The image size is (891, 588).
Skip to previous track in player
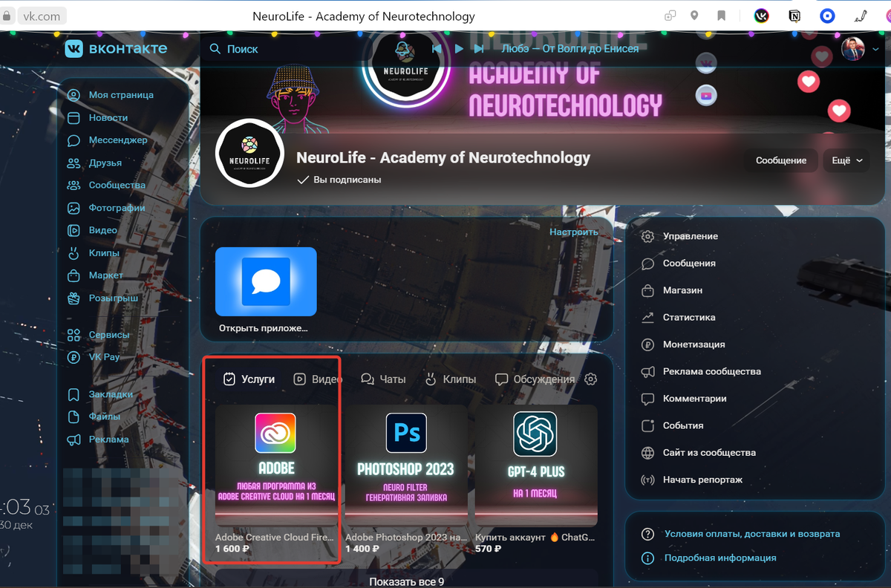click(437, 48)
